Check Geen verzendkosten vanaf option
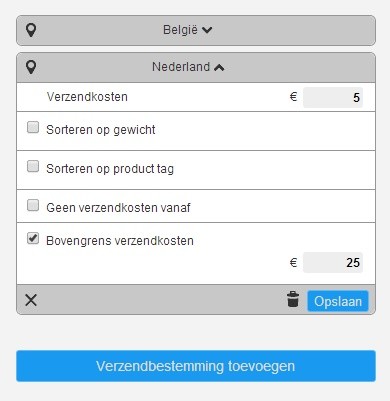Viewport: 390px width, 401px height. point(33,205)
